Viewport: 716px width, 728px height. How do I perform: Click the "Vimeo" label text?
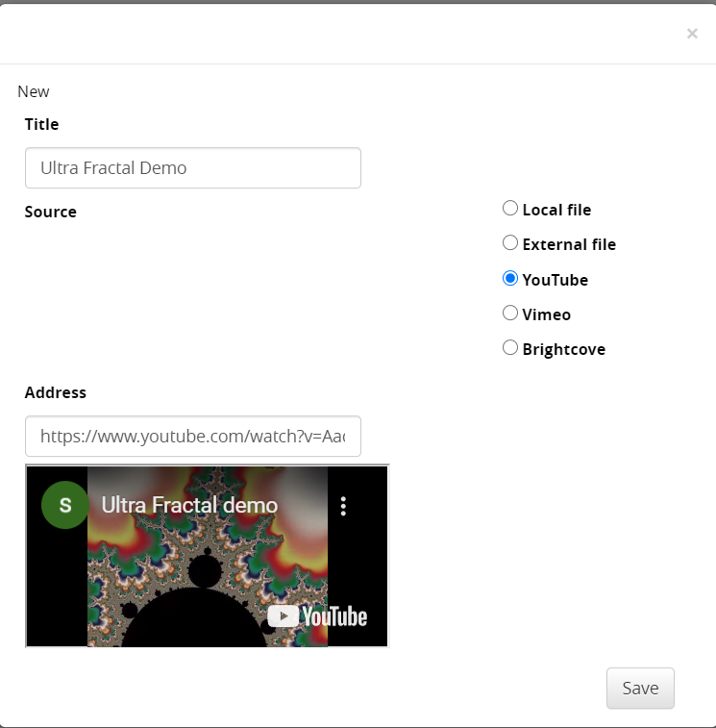546,314
